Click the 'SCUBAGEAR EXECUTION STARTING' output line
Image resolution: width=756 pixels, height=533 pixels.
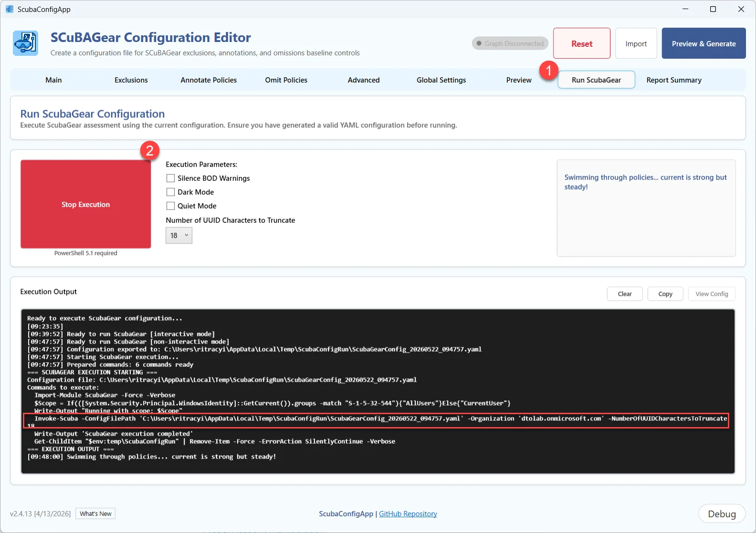tap(92, 372)
